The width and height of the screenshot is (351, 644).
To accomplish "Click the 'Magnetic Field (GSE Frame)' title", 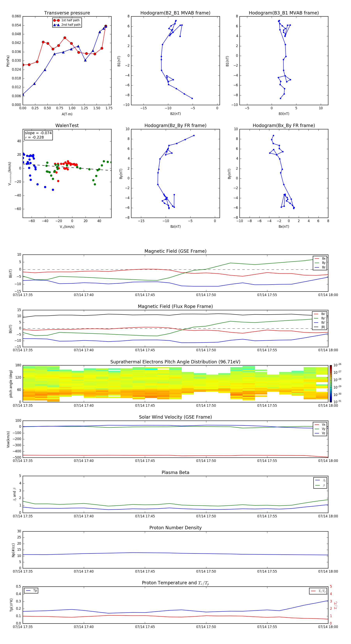I will (175, 251).
